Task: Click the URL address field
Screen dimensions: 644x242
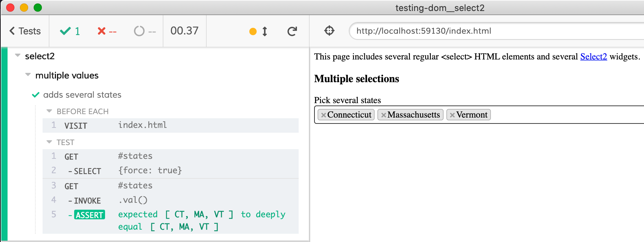Action: 481,31
